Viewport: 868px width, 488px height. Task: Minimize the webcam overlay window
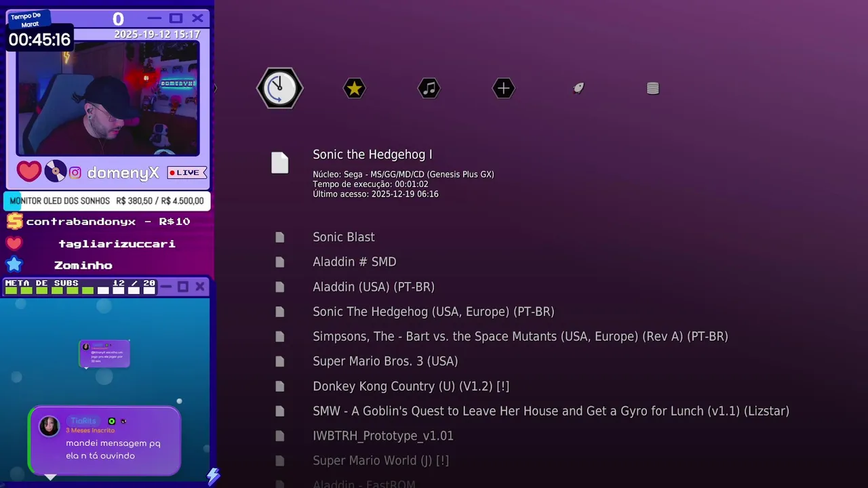coord(155,18)
